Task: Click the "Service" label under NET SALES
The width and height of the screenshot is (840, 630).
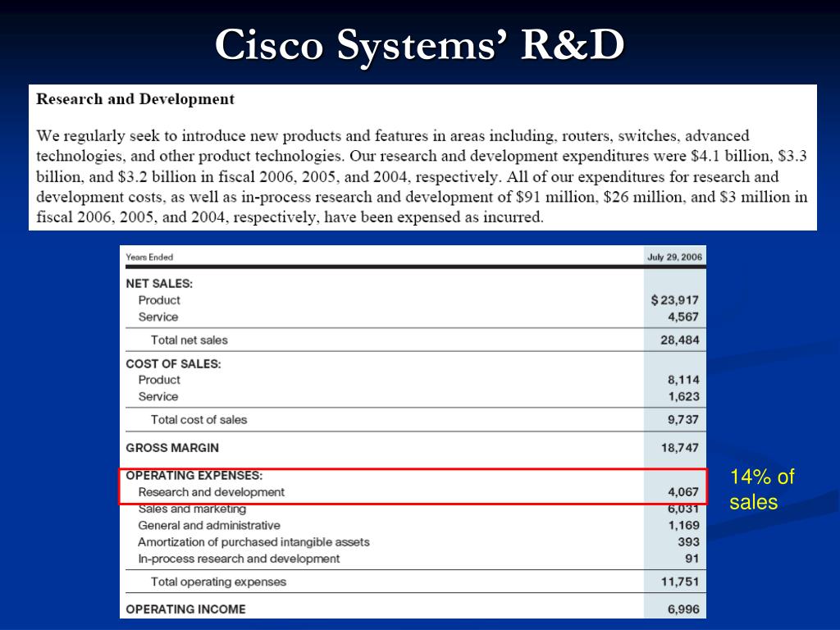Action: [x=158, y=317]
